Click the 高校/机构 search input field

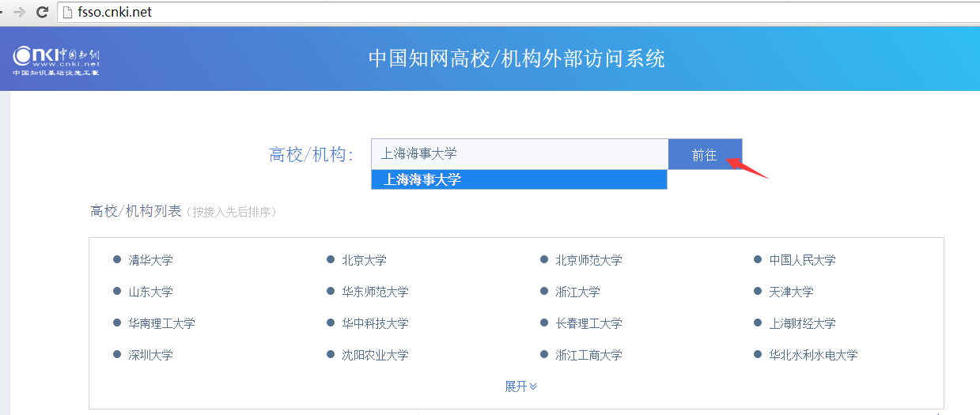point(520,154)
